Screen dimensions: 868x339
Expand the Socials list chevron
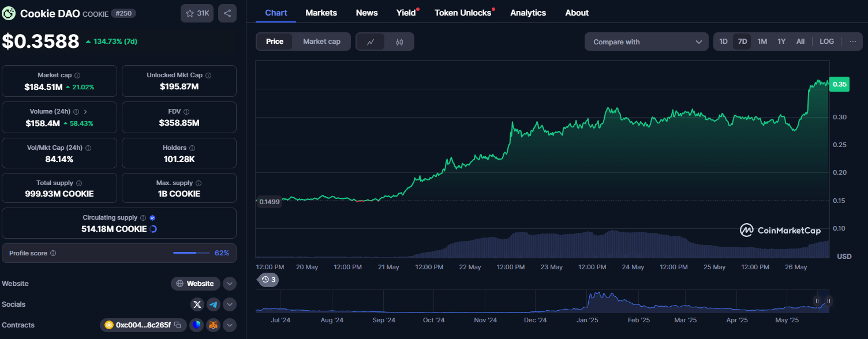tap(229, 304)
